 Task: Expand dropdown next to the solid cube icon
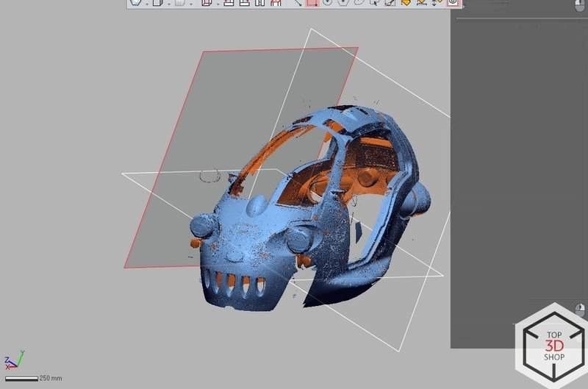tap(168, 3)
